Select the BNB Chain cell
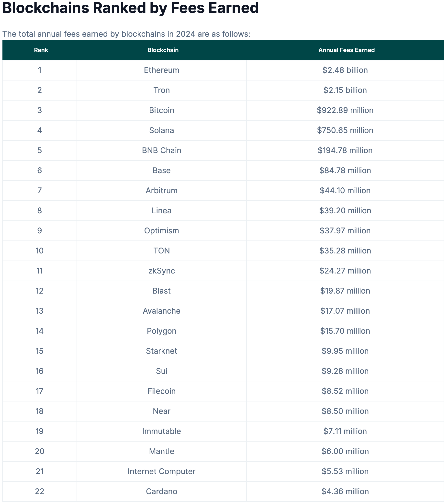448x502 pixels. click(x=161, y=150)
